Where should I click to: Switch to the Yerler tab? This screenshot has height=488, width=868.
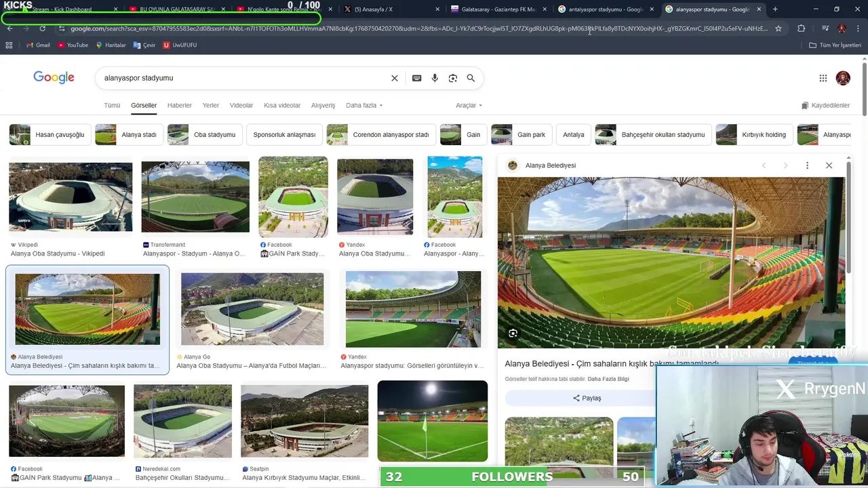(x=211, y=105)
